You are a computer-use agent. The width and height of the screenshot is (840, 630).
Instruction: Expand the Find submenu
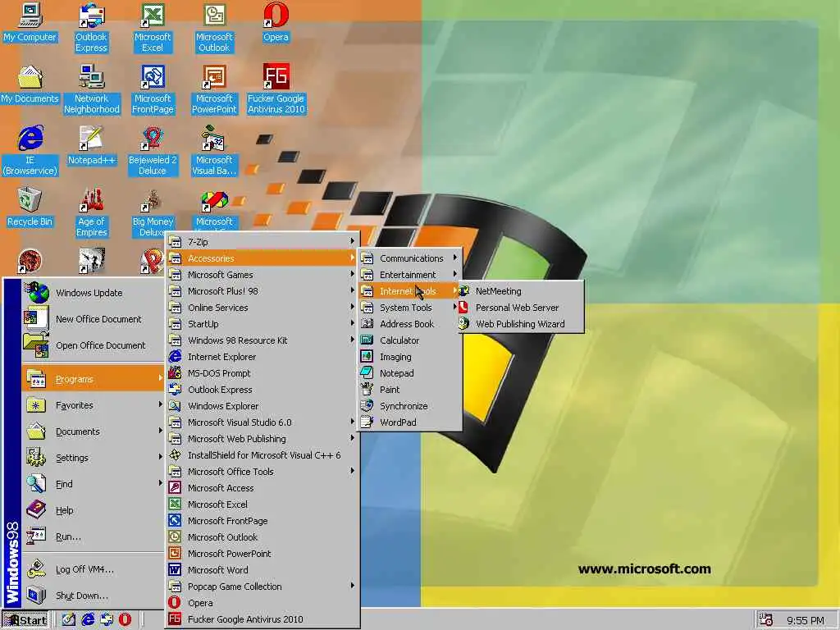click(93, 484)
